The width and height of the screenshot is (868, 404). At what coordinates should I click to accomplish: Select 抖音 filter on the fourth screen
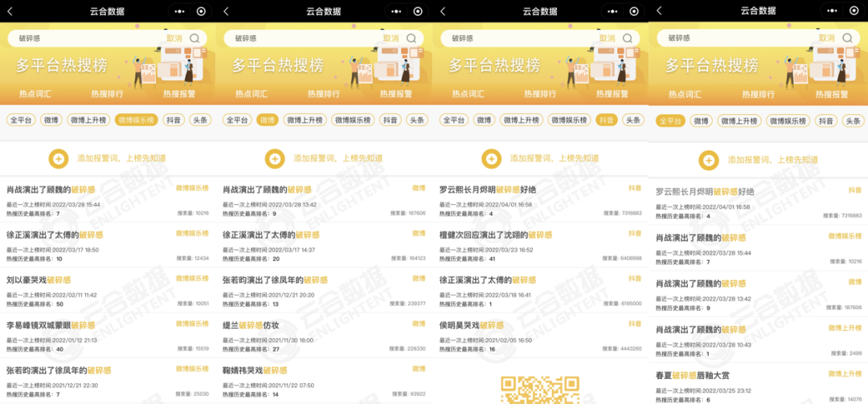tap(826, 121)
